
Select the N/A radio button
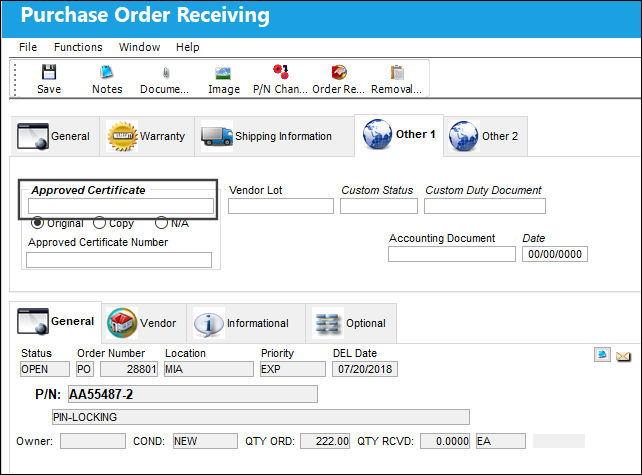161,223
